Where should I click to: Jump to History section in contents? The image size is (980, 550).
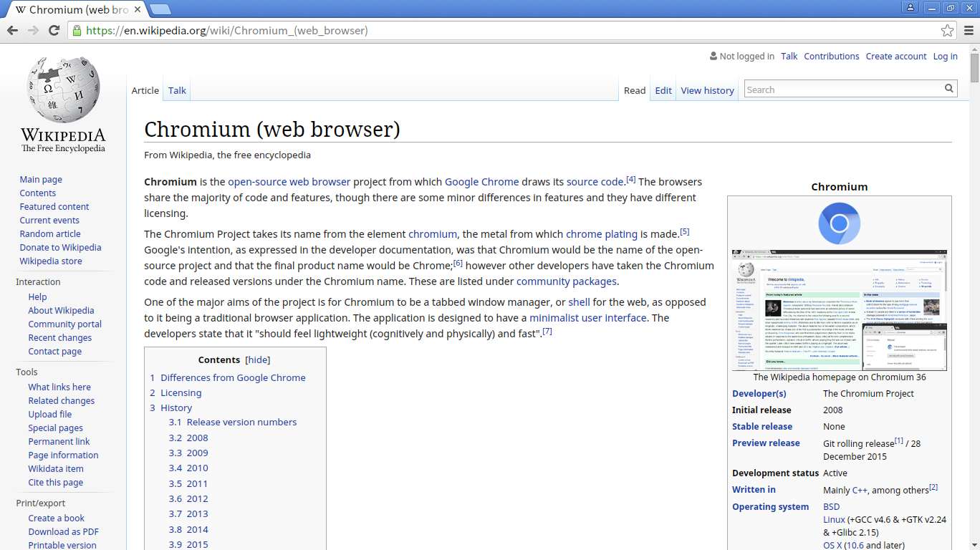pos(176,408)
